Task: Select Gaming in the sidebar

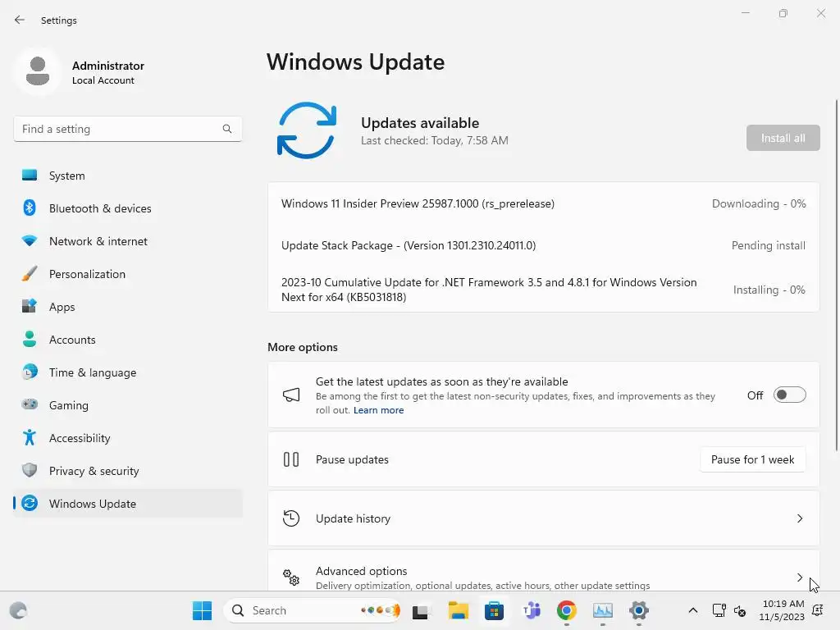Action: click(127, 404)
